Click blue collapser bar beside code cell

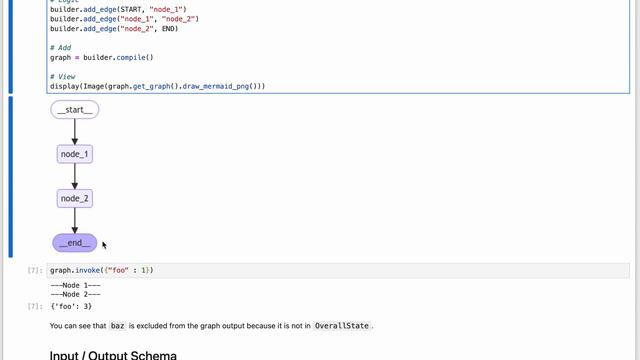click(11, 47)
